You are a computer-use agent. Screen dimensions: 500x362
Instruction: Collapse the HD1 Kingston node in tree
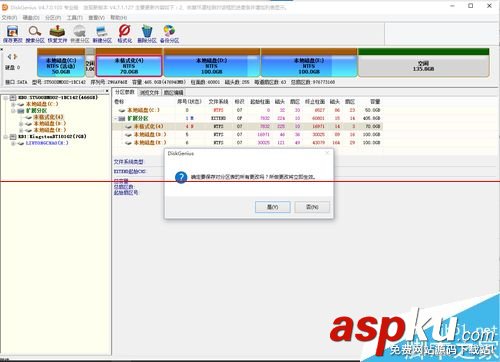pos(5,137)
